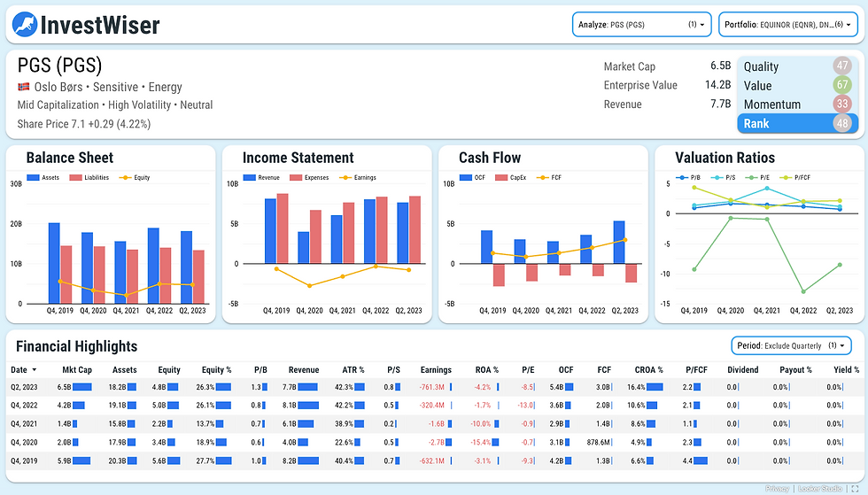This screenshot has height=495, width=868.
Task: Click the Balance Sheet chart title
Action: (70, 158)
